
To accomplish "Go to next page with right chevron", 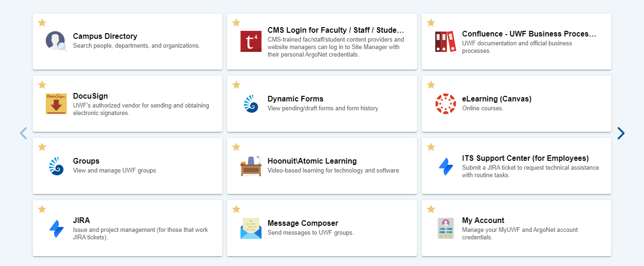I will click(x=621, y=133).
